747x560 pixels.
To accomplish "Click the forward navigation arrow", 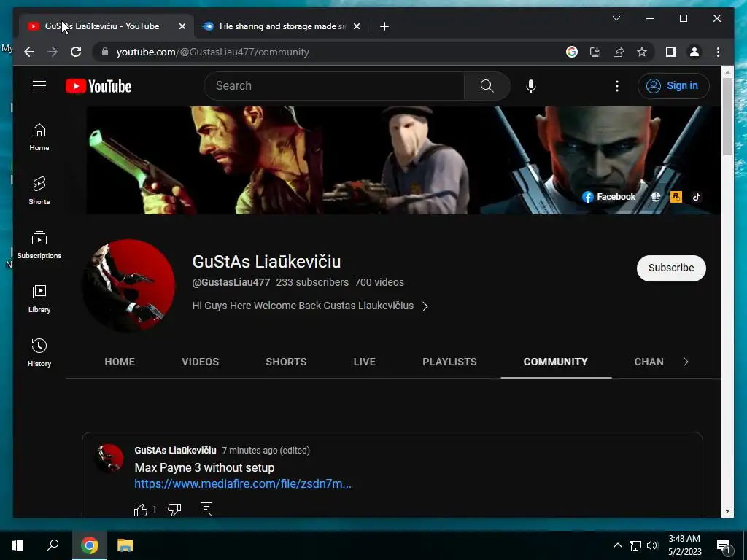I will [53, 52].
